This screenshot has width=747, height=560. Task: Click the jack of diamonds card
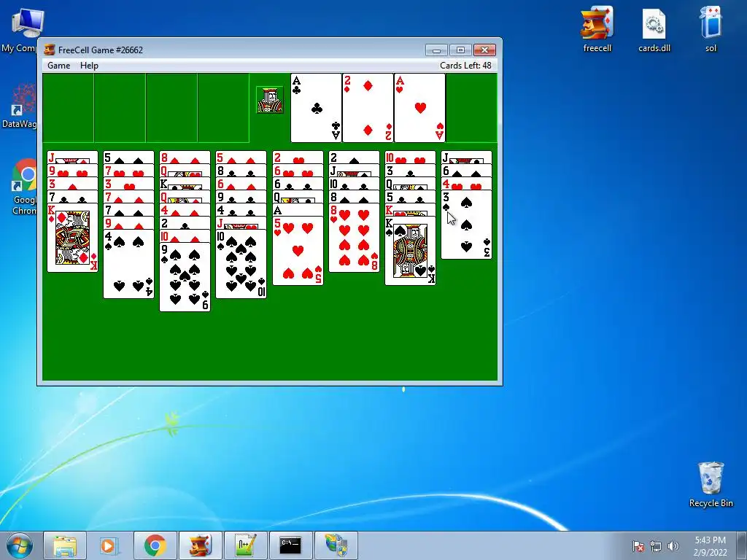pos(72,157)
